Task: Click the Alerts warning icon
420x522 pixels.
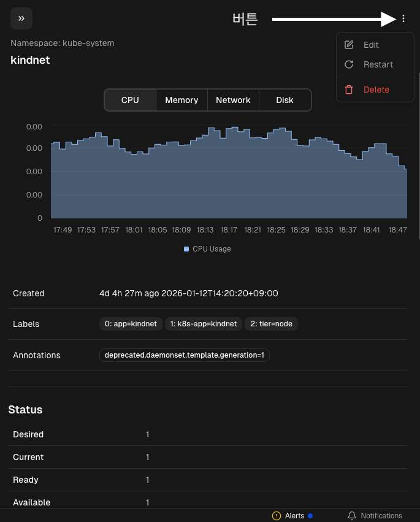Action: 277,516
